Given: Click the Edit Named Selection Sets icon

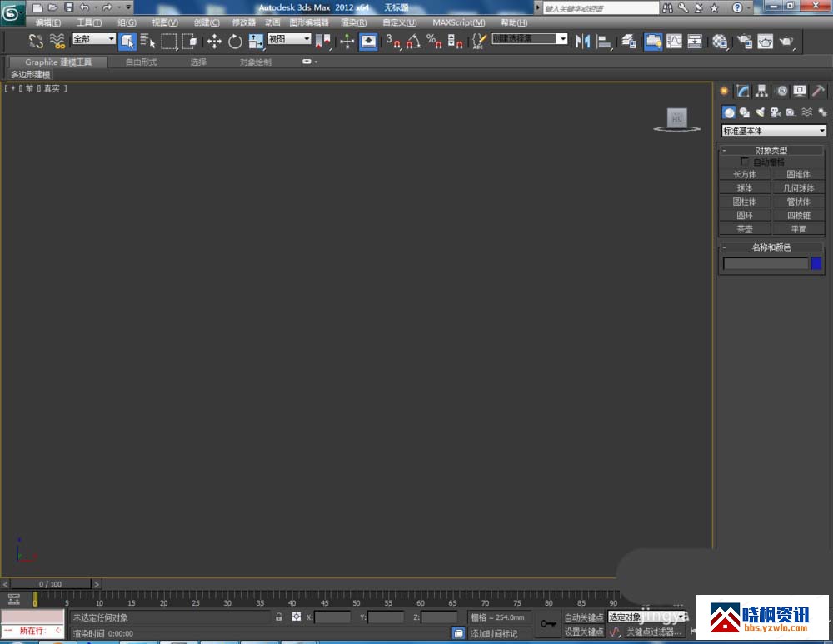Looking at the screenshot, I should [x=479, y=41].
